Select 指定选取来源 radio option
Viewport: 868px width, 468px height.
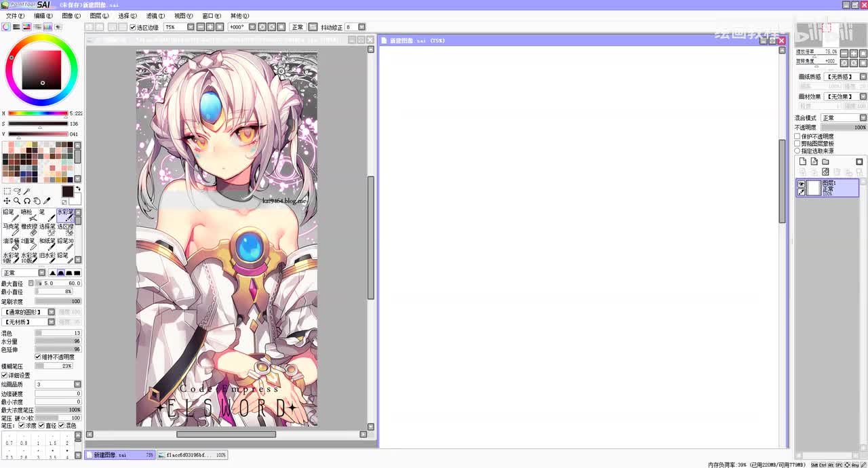click(797, 151)
